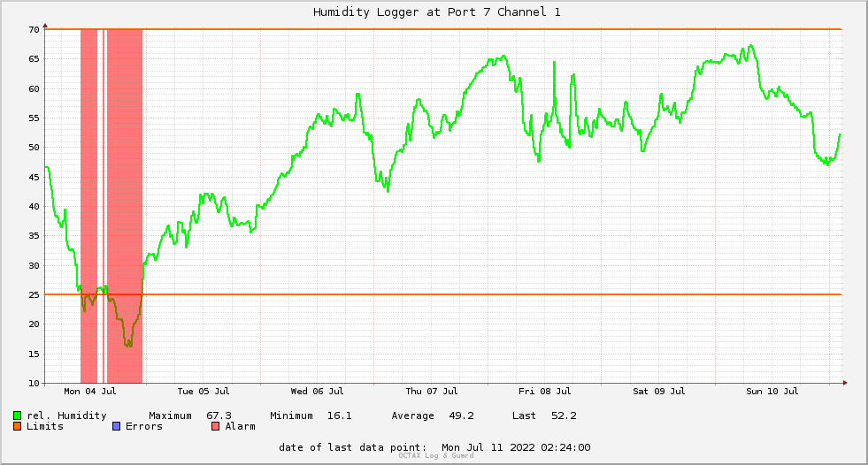868x465 pixels.
Task: Click the y-axis label 40
Action: click(x=34, y=206)
